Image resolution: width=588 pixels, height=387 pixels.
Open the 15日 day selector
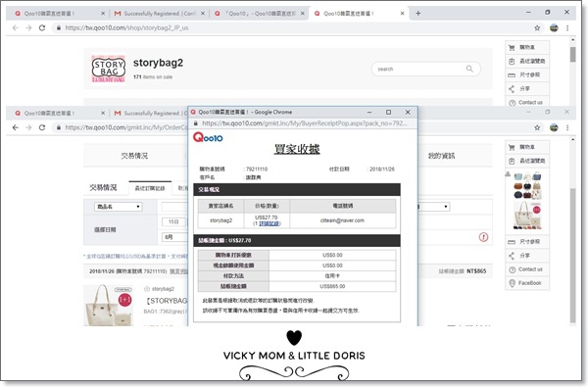click(x=173, y=222)
